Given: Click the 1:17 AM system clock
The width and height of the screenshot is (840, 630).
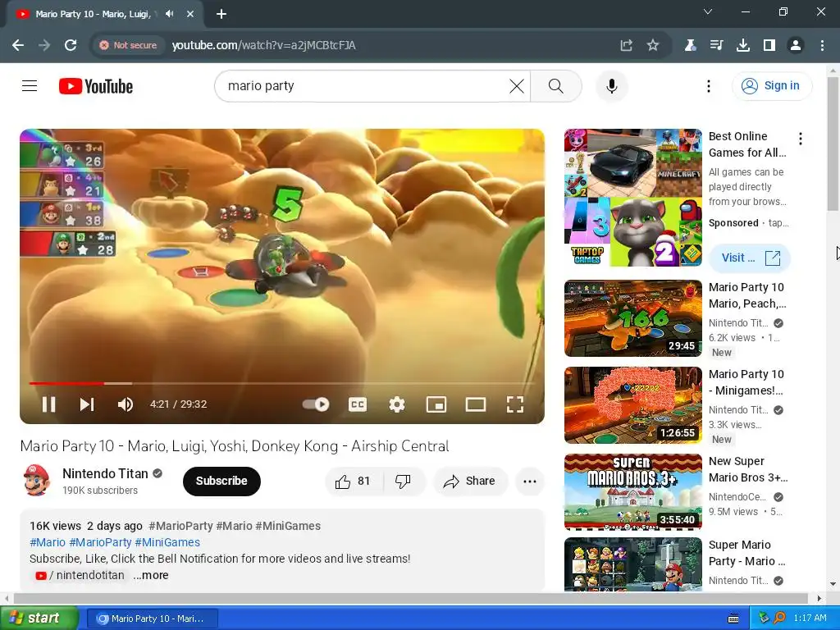Looking at the screenshot, I should pyautogui.click(x=810, y=619).
